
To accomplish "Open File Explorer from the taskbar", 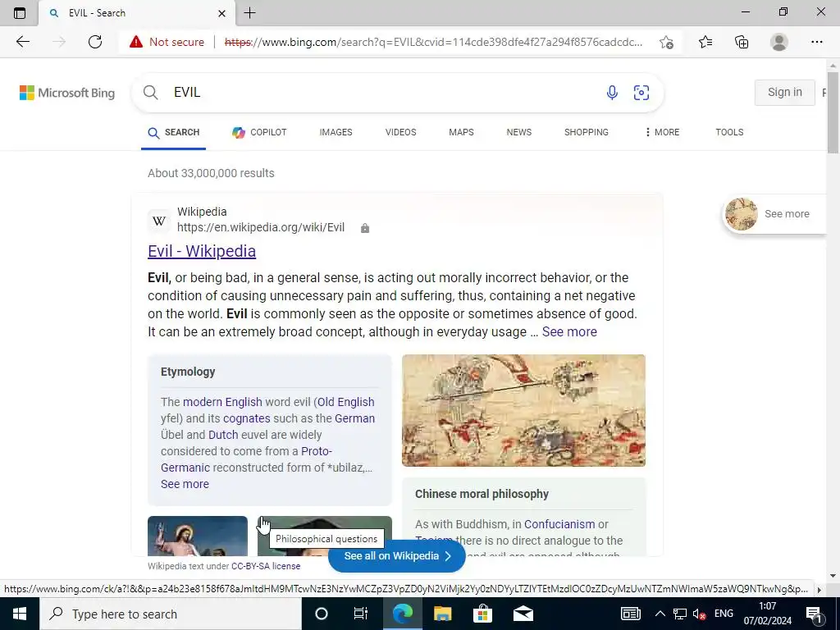I will tap(442, 614).
